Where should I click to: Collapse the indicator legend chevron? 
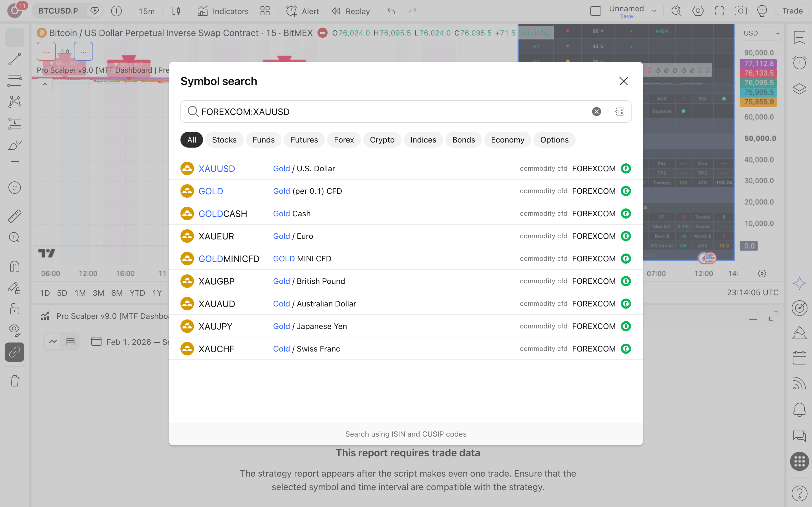45,84
